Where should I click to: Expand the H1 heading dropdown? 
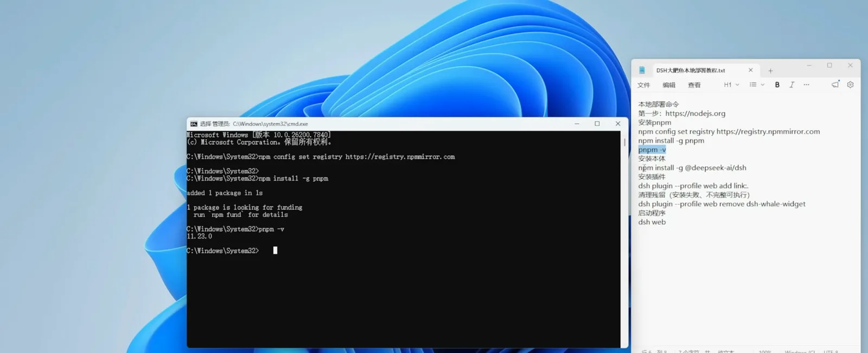point(731,85)
